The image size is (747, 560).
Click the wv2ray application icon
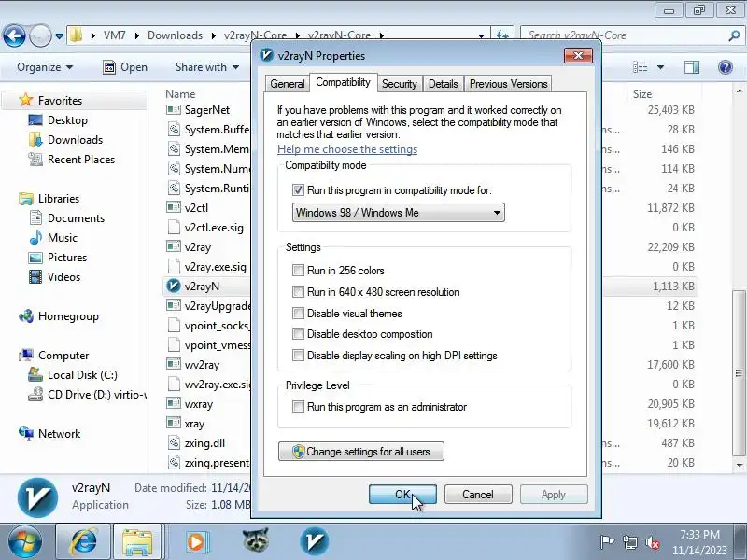point(174,364)
